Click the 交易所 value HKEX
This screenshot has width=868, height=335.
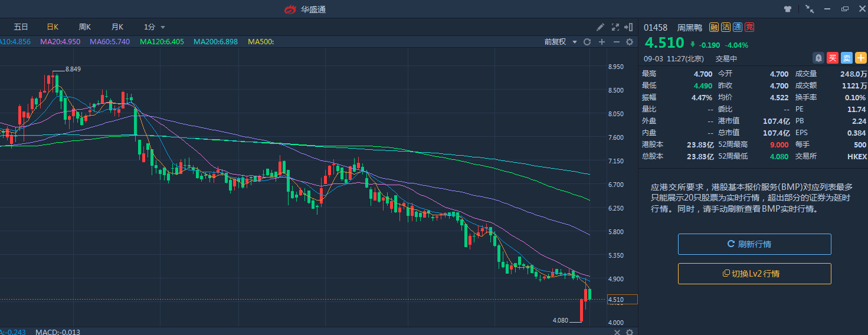point(857,156)
